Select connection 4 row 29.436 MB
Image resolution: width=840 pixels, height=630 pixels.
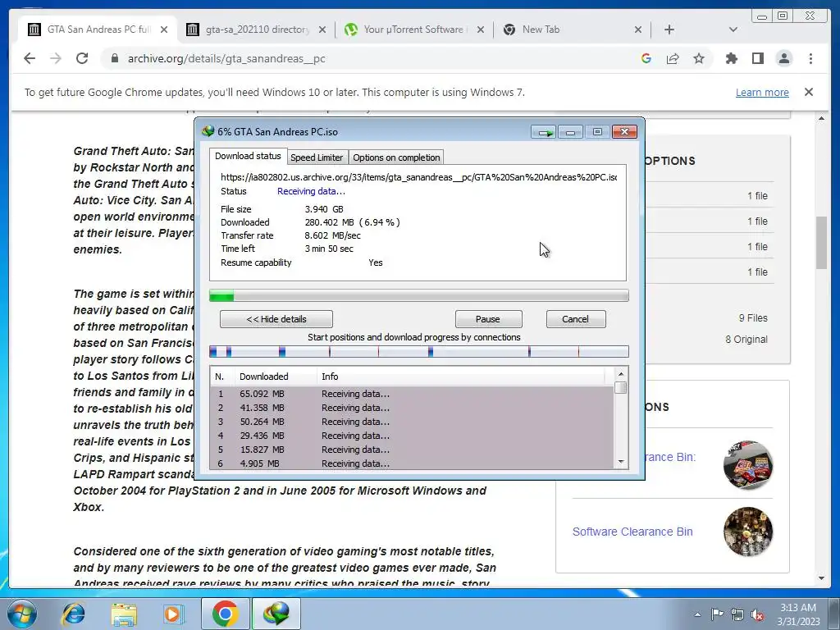click(412, 436)
